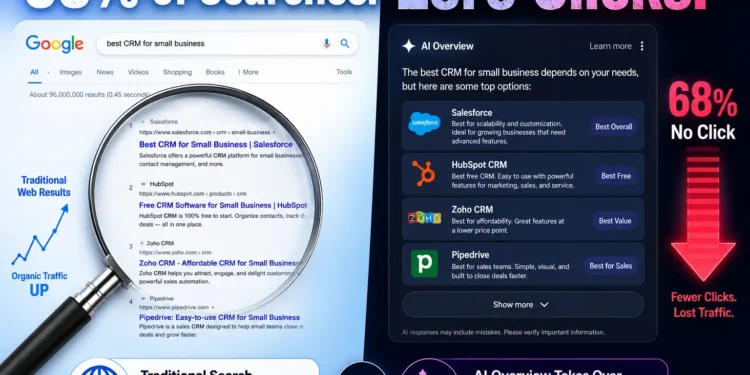Open Pipedrive Easy-to-use CRM result
Screen dimensions: 750x375
pyautogui.click(x=220, y=318)
